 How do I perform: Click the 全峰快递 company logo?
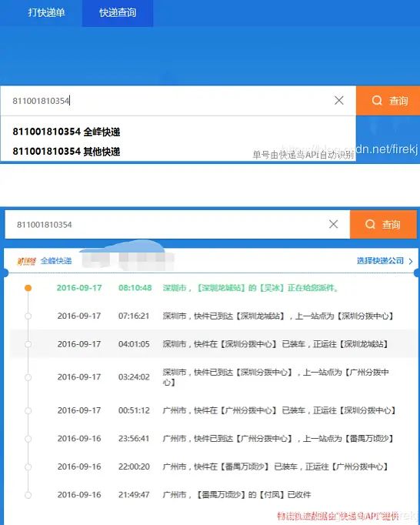pos(26,261)
